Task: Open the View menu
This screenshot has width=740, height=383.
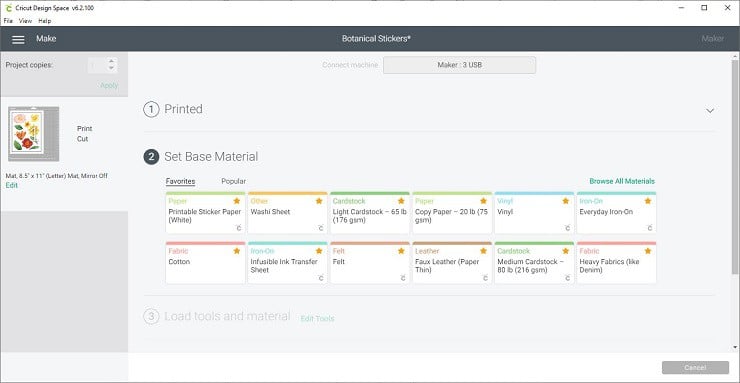Action: click(25, 21)
